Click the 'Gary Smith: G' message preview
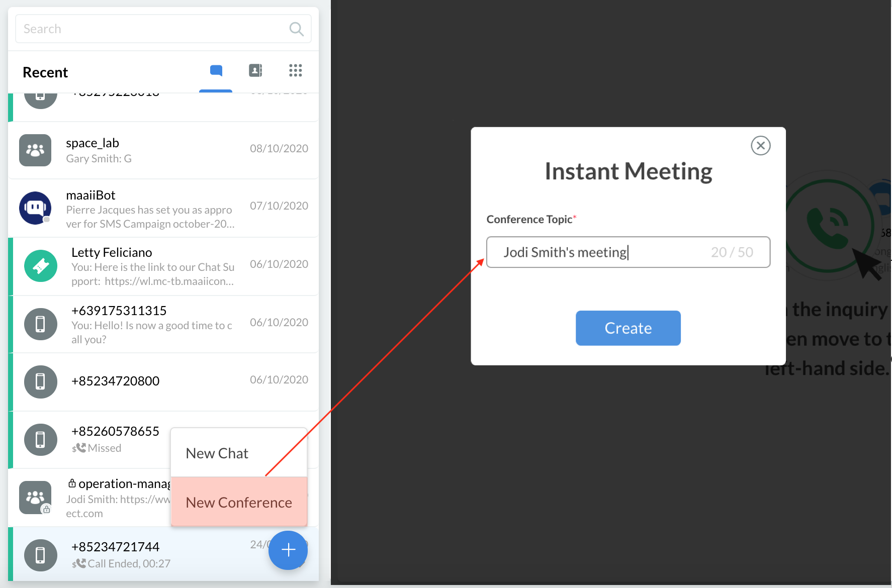Image resolution: width=892 pixels, height=588 pixels. (99, 158)
